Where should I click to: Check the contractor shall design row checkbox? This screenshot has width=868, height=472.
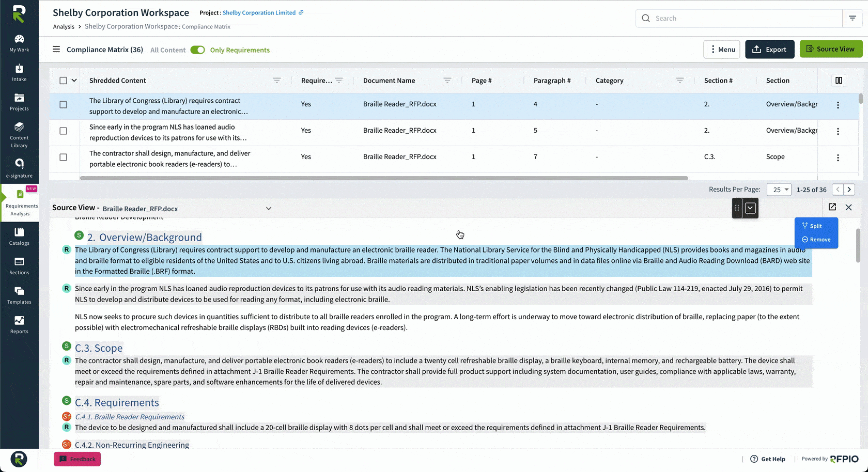(x=63, y=157)
